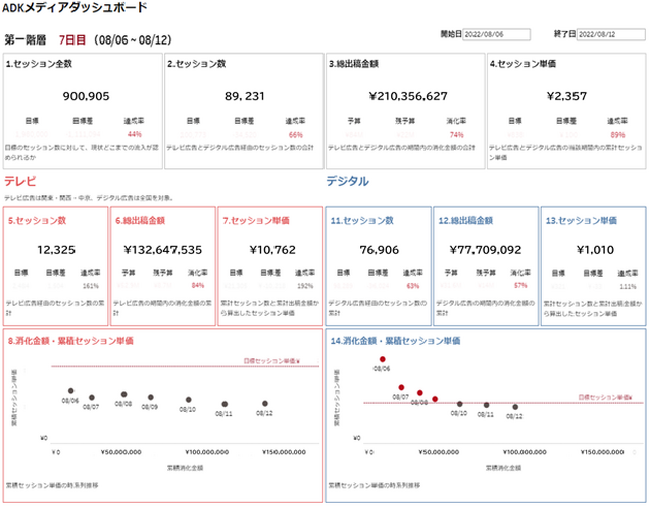Click TV spend value ¥132,647,535
650x507 pixels.
pos(162,250)
